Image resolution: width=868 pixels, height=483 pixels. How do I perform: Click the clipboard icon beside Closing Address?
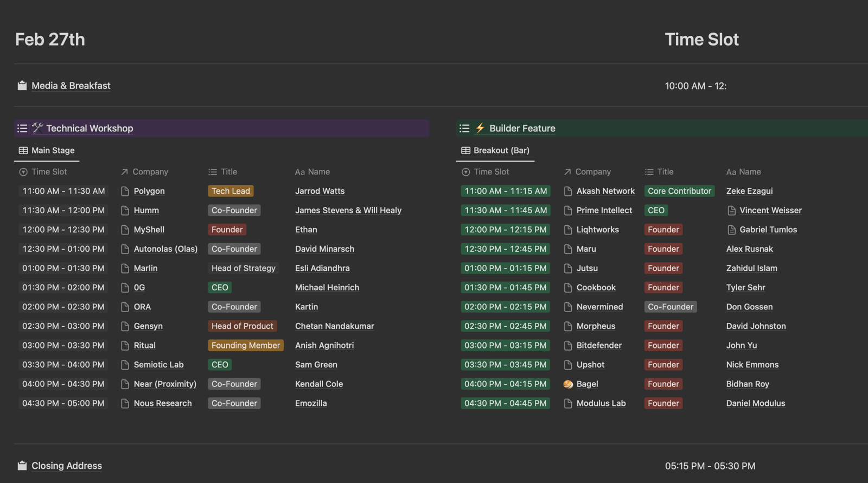click(x=22, y=466)
